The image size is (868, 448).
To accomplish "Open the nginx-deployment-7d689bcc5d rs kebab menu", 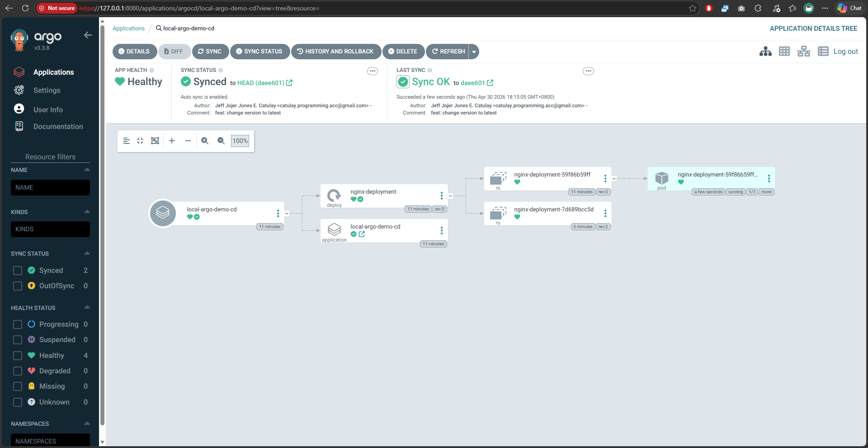I will point(605,213).
